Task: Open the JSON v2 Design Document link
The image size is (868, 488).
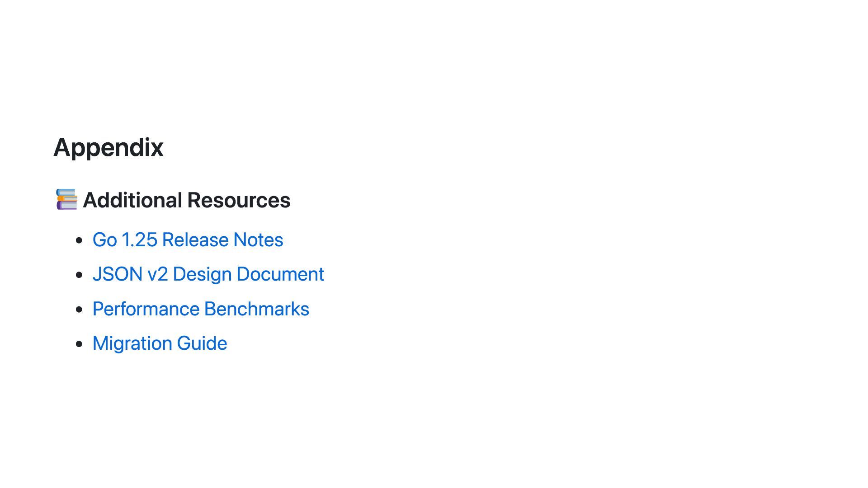Action: tap(208, 274)
